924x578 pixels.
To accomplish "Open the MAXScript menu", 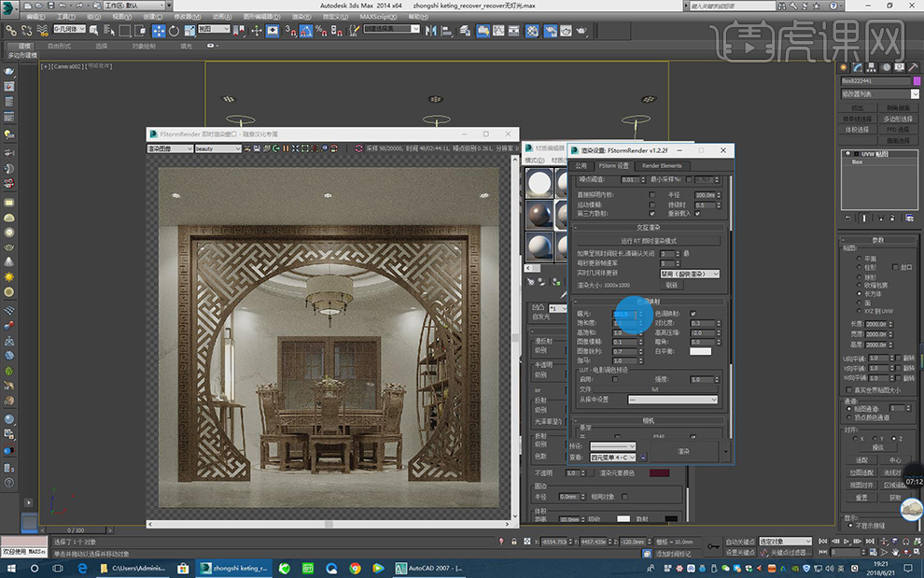I will 379,16.
